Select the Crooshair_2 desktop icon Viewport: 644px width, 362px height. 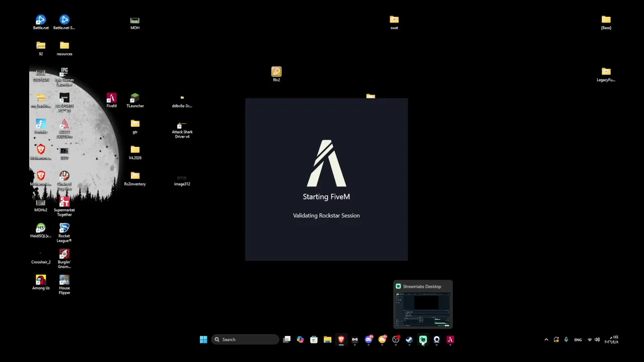tap(41, 257)
